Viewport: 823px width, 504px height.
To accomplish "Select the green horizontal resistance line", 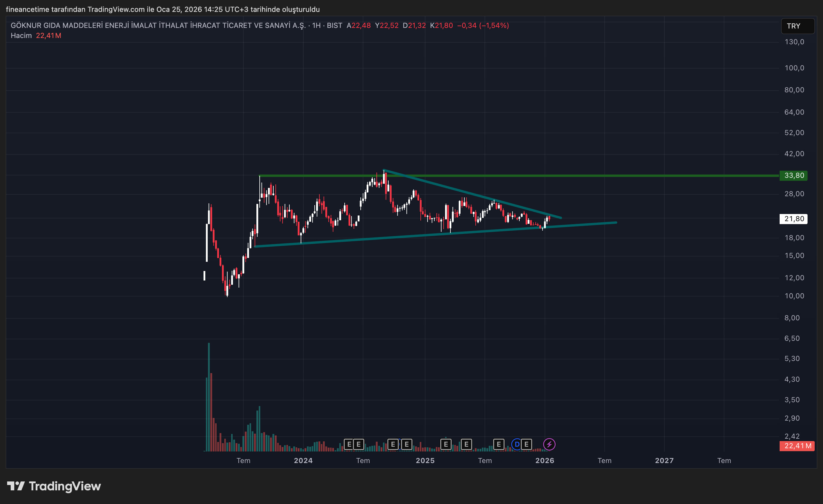I will (x=668, y=175).
